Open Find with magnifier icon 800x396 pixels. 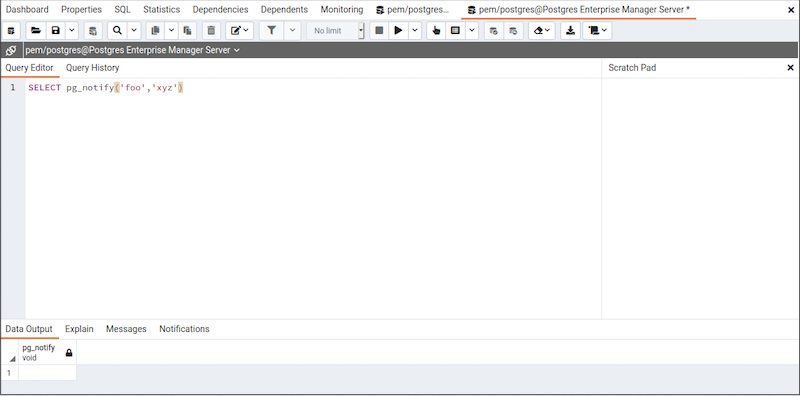tap(117, 31)
